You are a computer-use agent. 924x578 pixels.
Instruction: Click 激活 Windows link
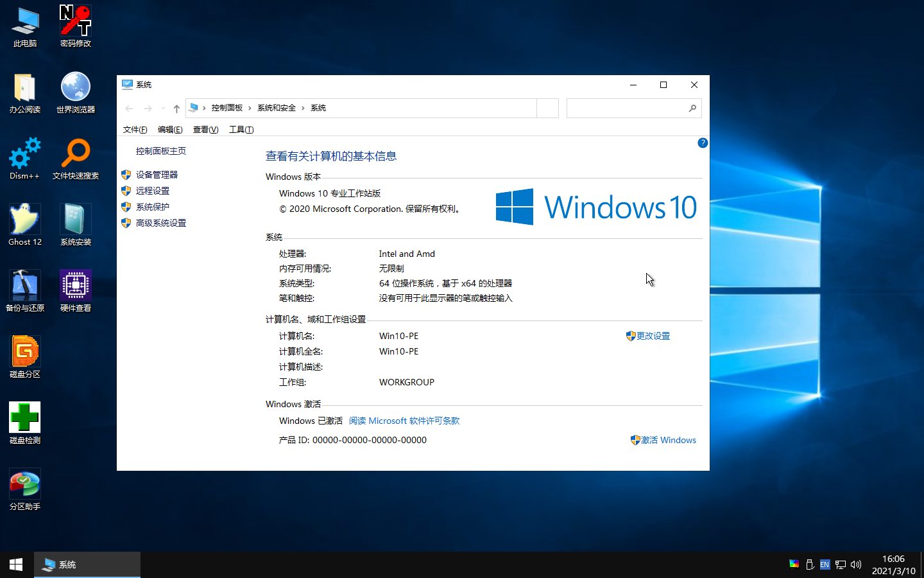coord(668,440)
